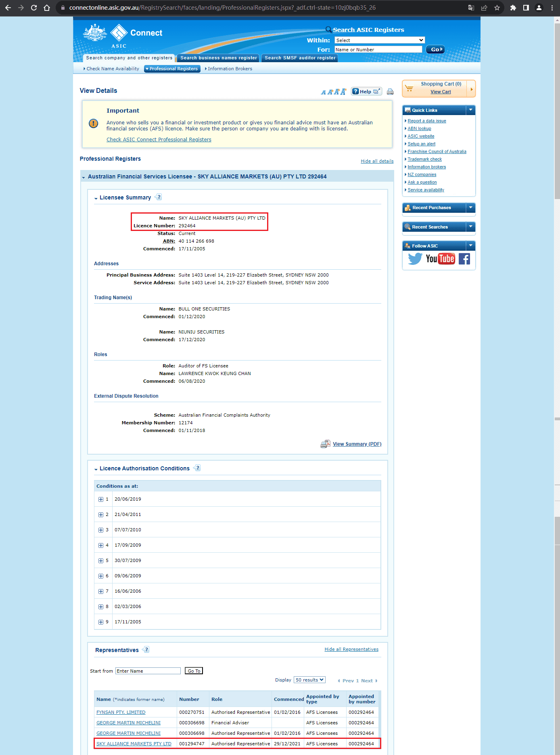The image size is (560, 755).
Task: Open View Summary (PDF) link
Action: pyautogui.click(x=357, y=444)
